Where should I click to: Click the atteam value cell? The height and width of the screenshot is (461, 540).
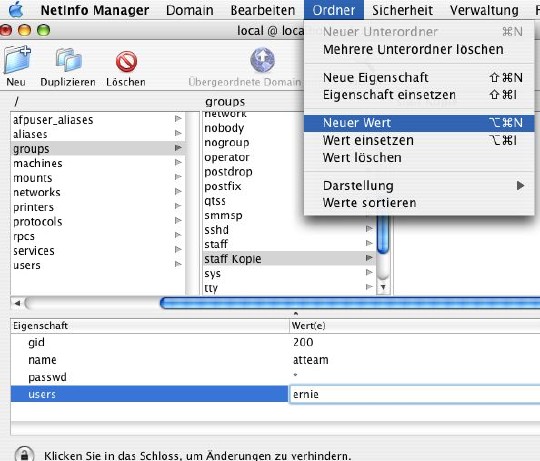point(415,359)
